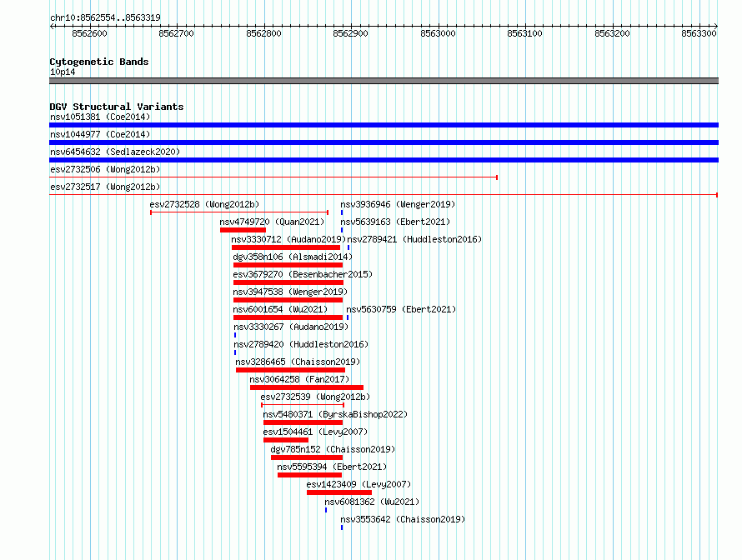Click the 8562600 ruler position label

click(x=89, y=33)
